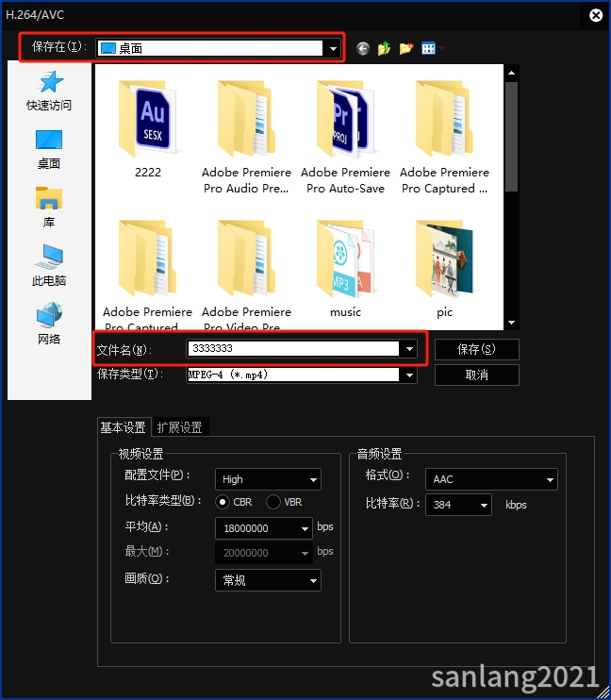Image resolution: width=611 pixels, height=700 pixels.
Task: Open Libraries in the places sidebar
Action: [x=49, y=208]
